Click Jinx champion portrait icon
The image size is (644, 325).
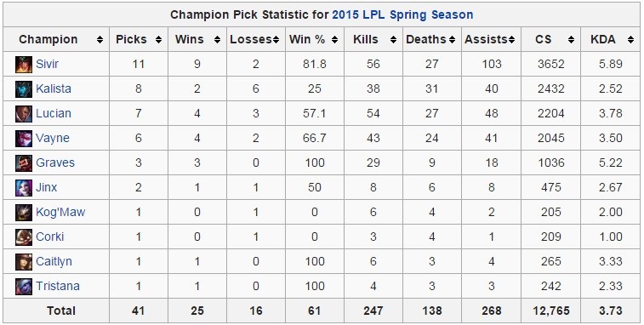pos(24,188)
